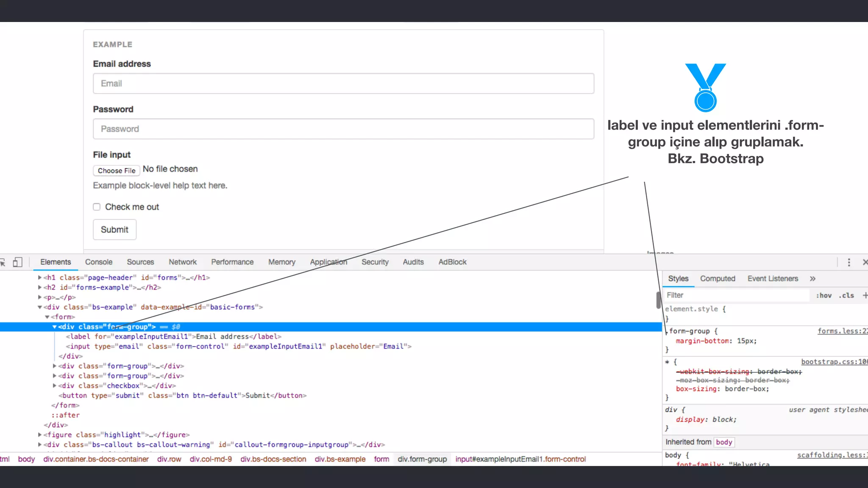Collapse the div bs-example node

click(x=40, y=307)
